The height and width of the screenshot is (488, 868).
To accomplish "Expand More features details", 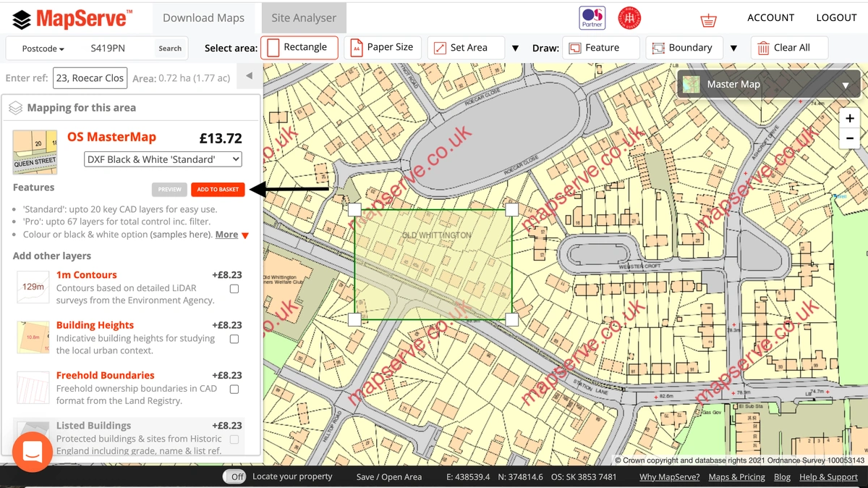I will pos(232,235).
